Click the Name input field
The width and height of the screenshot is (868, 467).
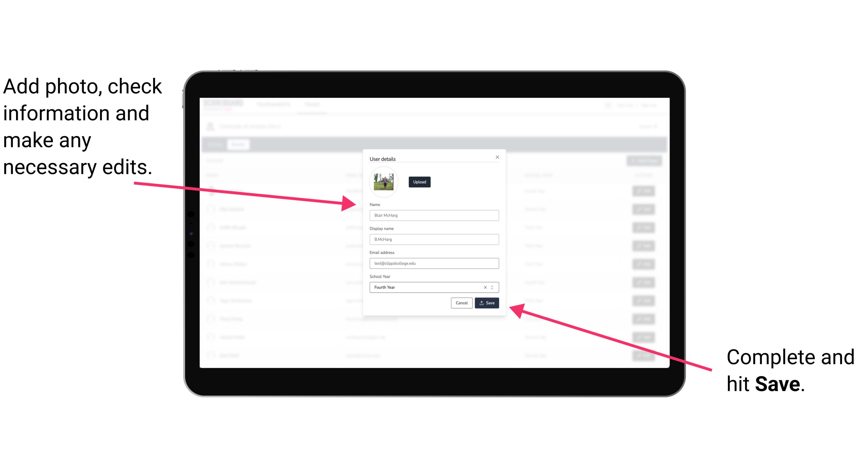coord(433,215)
